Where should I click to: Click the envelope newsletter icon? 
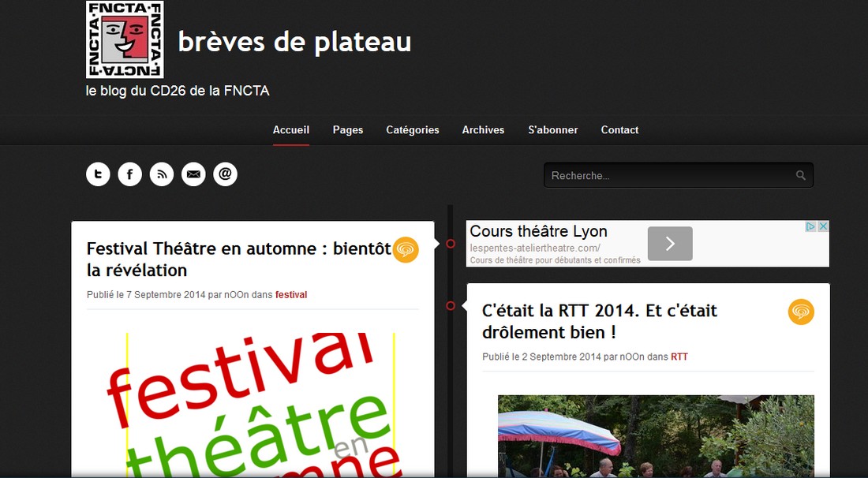[x=193, y=174]
